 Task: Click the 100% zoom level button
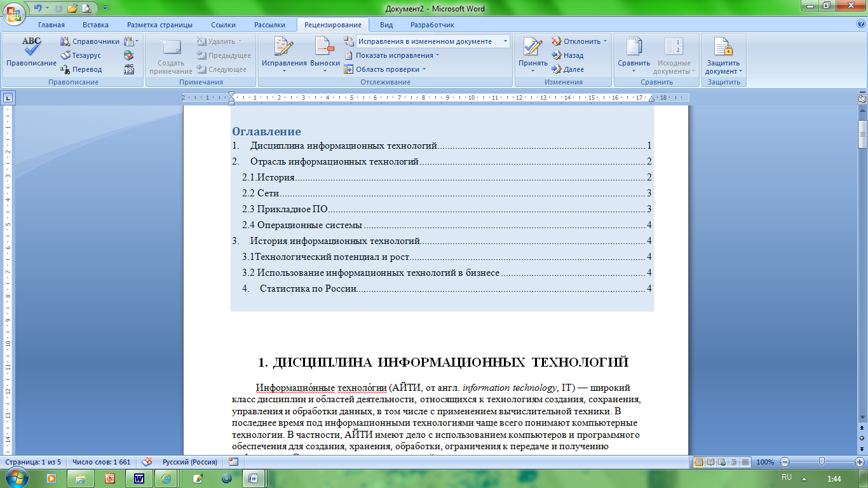tap(765, 462)
